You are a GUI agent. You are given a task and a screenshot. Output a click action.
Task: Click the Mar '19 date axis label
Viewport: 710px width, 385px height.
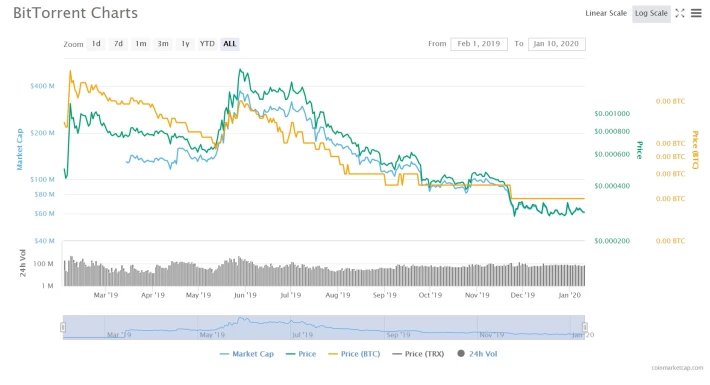[106, 295]
